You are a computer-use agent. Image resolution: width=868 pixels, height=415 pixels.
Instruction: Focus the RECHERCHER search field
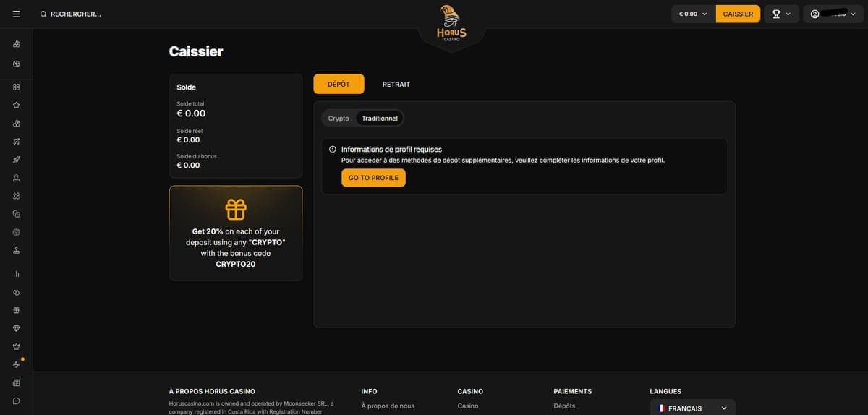point(76,14)
